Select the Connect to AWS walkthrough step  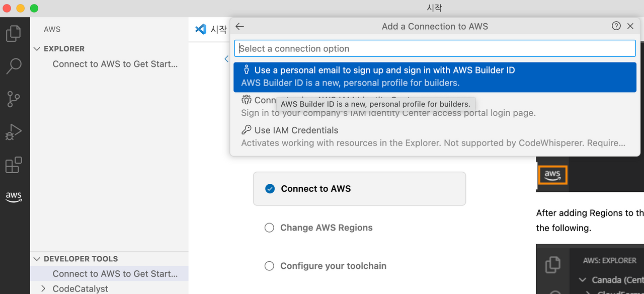(x=359, y=189)
